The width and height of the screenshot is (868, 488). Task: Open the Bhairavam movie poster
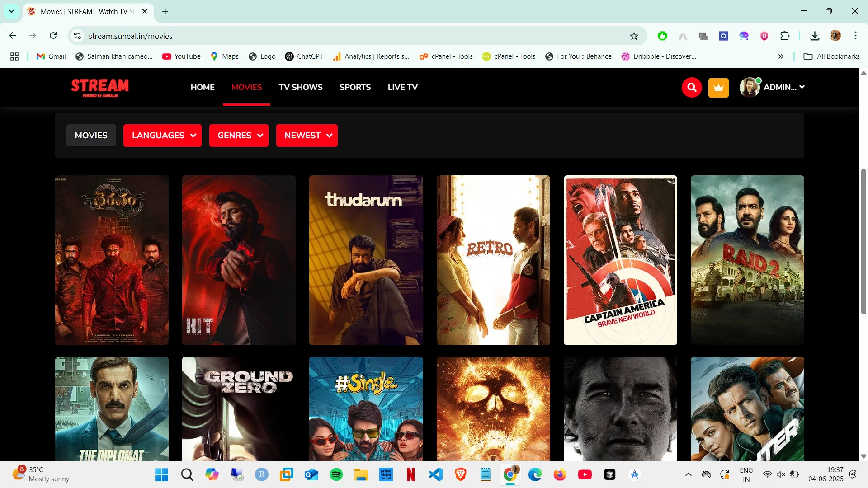(112, 260)
